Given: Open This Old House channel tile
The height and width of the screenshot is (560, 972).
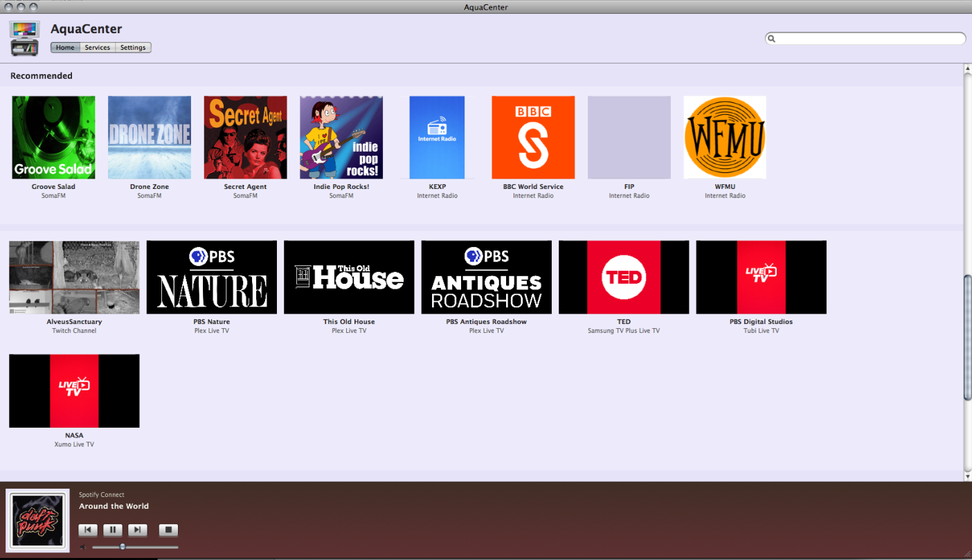Looking at the screenshot, I should [x=349, y=278].
